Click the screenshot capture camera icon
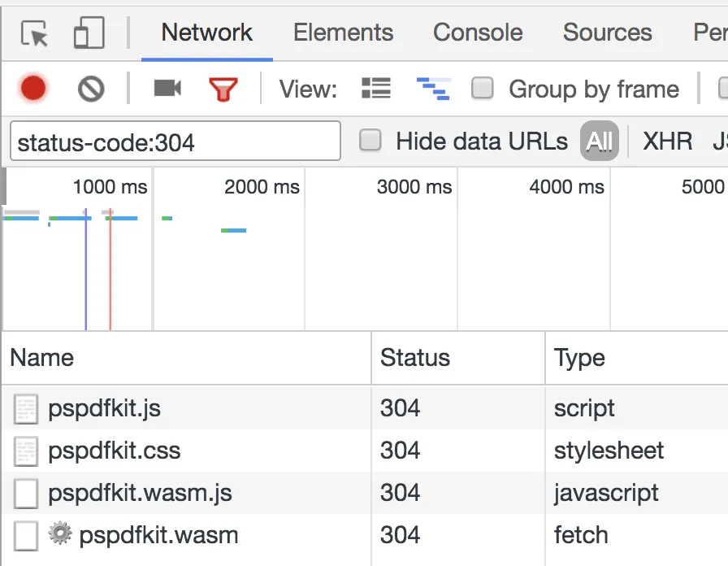 click(x=167, y=89)
